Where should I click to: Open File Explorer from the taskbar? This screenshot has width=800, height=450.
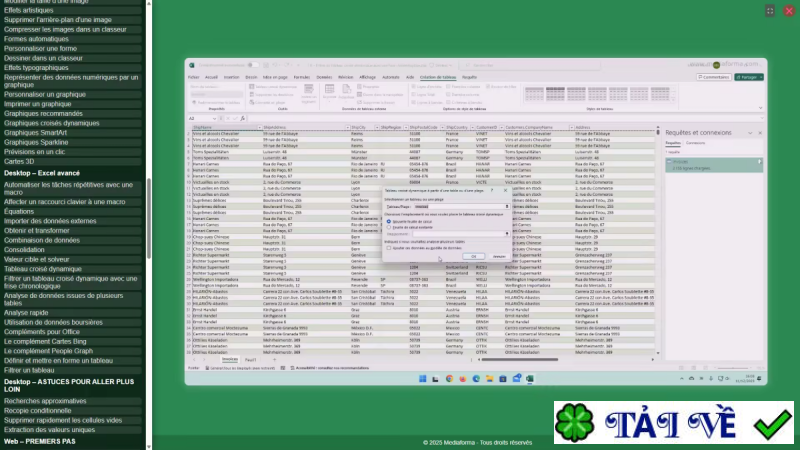click(489, 379)
